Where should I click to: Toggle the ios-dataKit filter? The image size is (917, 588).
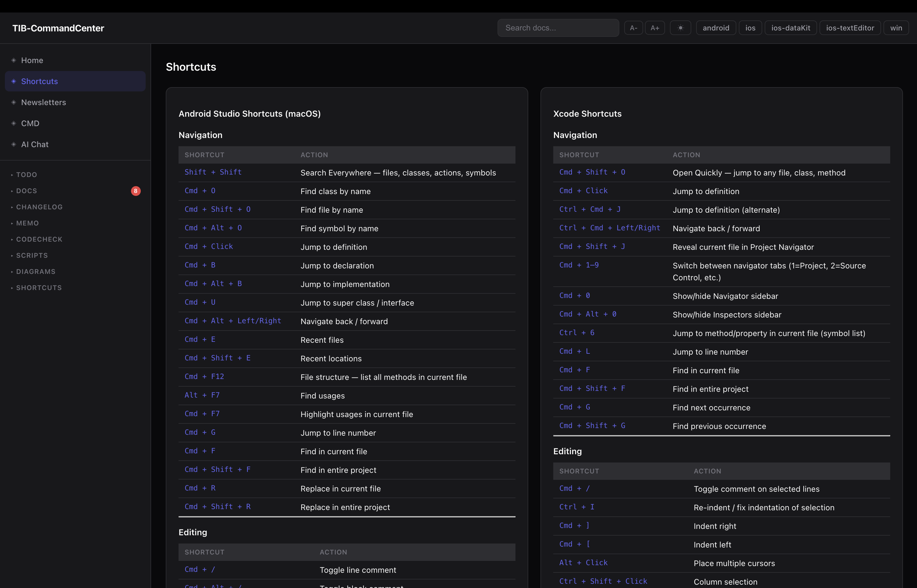click(790, 27)
